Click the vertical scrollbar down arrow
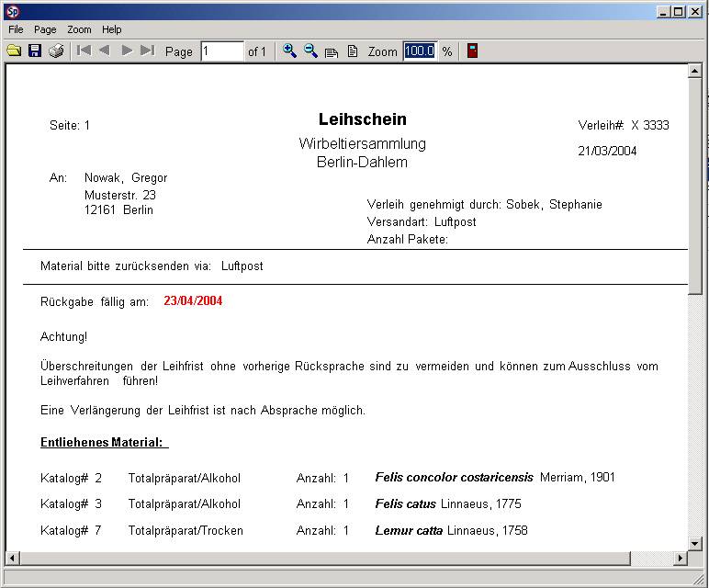The image size is (709, 588). [x=694, y=543]
